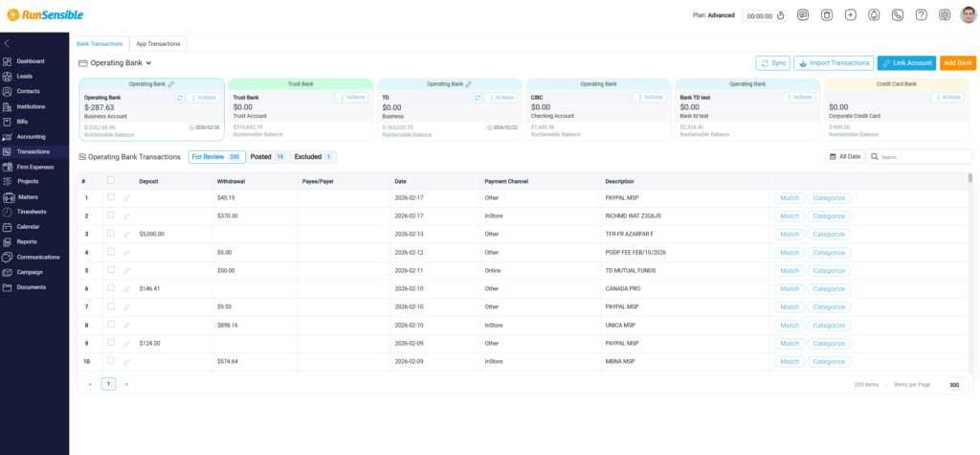Refresh the TD bank card
Viewport: 980px width, 455px height.
coord(478,98)
